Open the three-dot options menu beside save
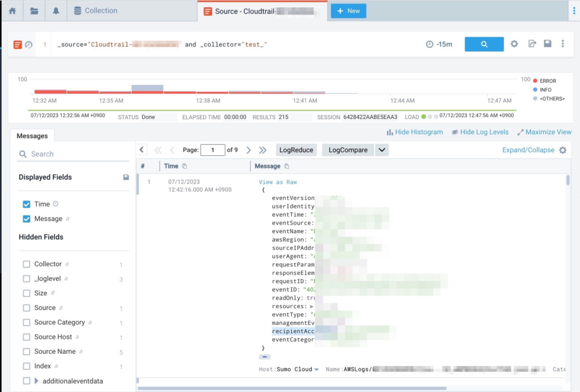580x392 pixels. (564, 44)
